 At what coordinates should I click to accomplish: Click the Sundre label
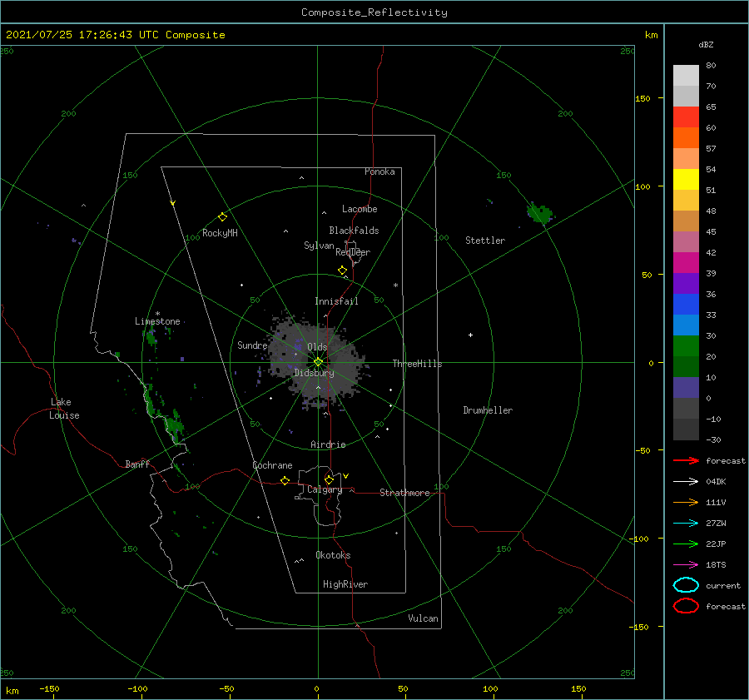pyautogui.click(x=252, y=345)
